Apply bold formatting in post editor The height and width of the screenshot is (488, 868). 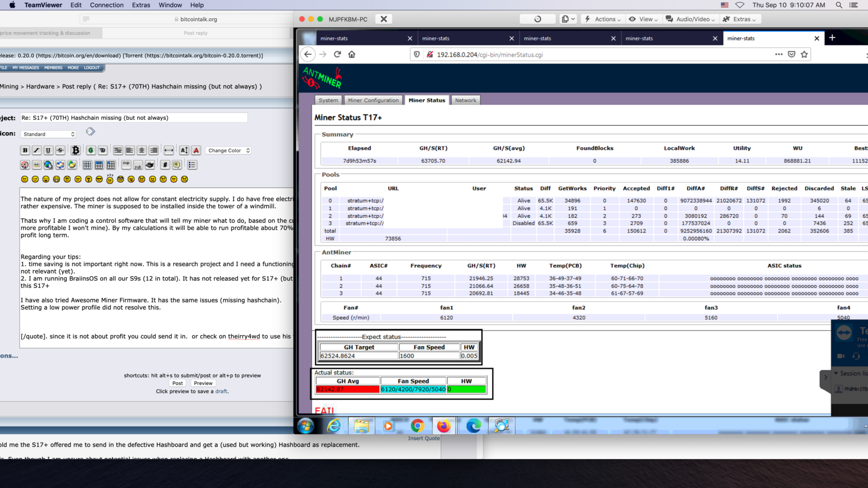tap(25, 150)
